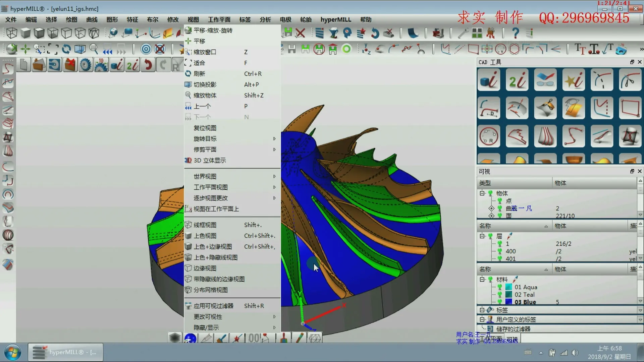Viewport: 644px width, 362px height.
Task: Click 名称 column header in layers list
Action: 485,226
